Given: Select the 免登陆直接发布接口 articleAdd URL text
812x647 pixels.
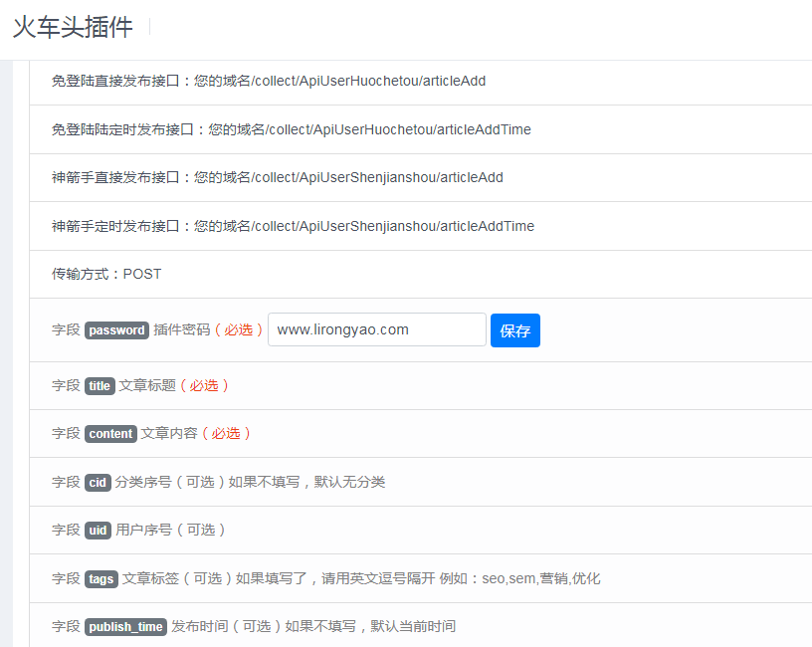Looking at the screenshot, I should click(x=269, y=81).
